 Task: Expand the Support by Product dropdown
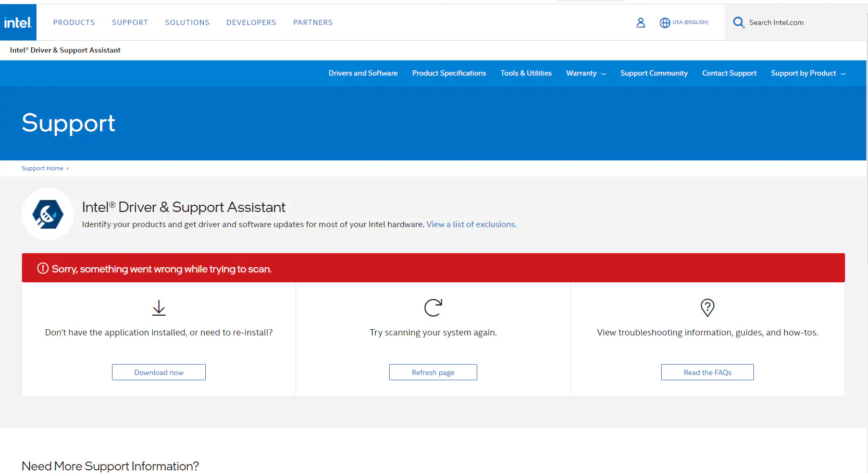coord(808,73)
